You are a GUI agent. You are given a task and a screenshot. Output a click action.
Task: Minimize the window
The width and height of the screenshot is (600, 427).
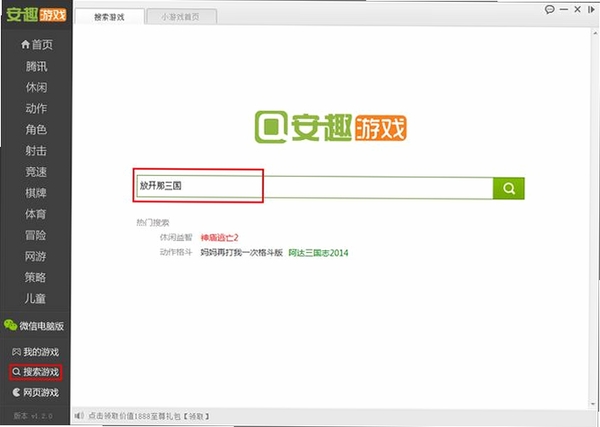(564, 10)
